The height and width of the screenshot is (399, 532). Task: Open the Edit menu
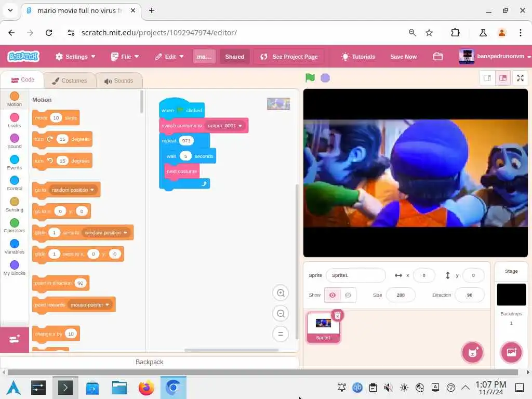tap(169, 57)
